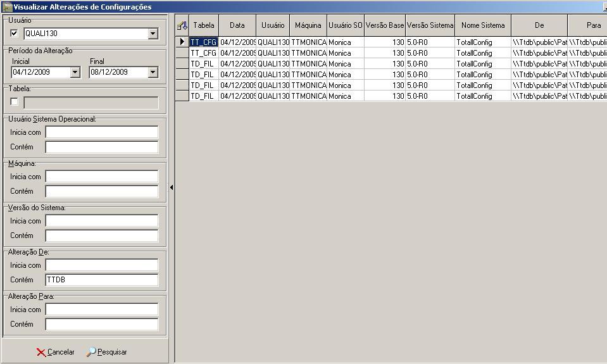Viewport: 607px width, 364px height.
Task: Click the Nome Sistema column header
Action: point(483,25)
